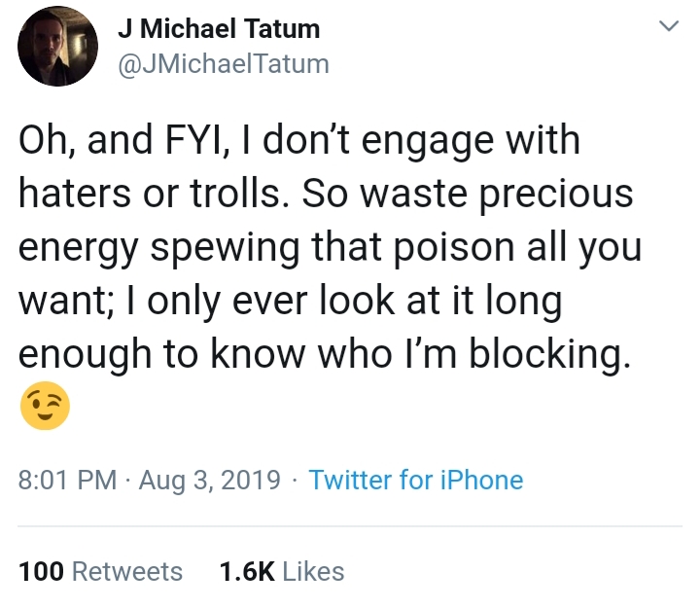Visit the @JMichaelTatum handle link
Viewport: 700px width, 609px height.
pos(224,64)
